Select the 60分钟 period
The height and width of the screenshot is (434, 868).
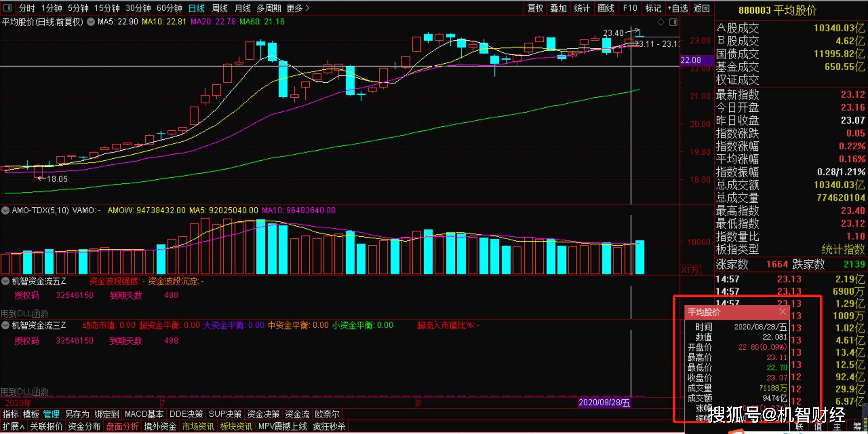[x=170, y=8]
